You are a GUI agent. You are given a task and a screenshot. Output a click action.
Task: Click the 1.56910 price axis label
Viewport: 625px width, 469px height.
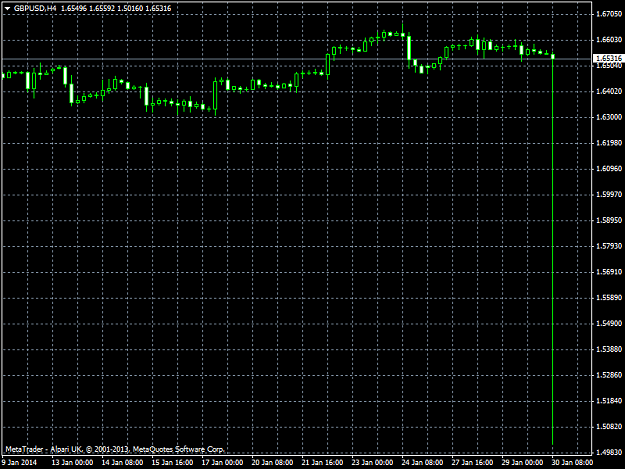(x=609, y=272)
